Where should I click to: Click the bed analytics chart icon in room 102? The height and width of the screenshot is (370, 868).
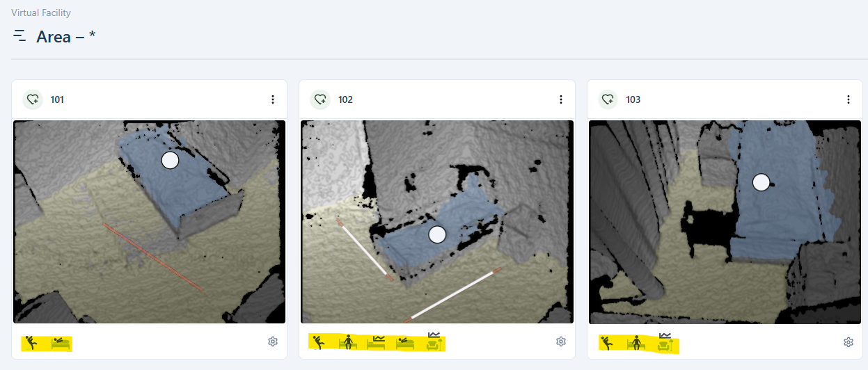376,341
